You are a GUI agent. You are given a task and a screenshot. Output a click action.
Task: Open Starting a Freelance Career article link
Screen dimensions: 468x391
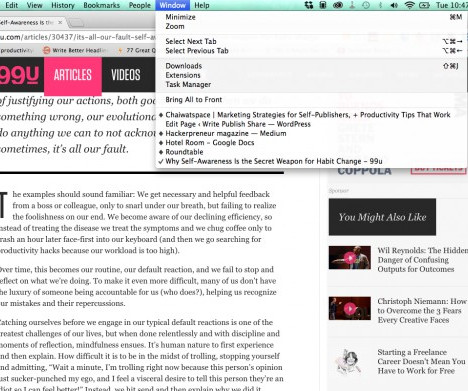point(421,361)
